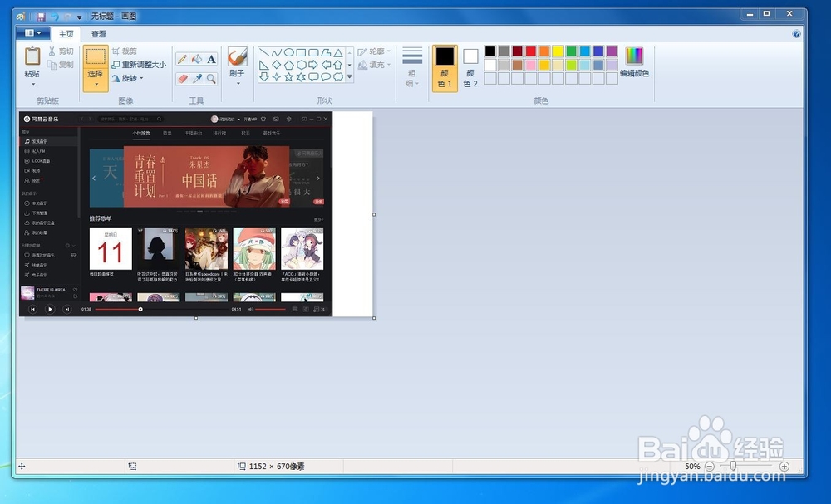The width and height of the screenshot is (831, 504).
Task: Open the Fill (填充) dropdown
Action: coord(374,65)
